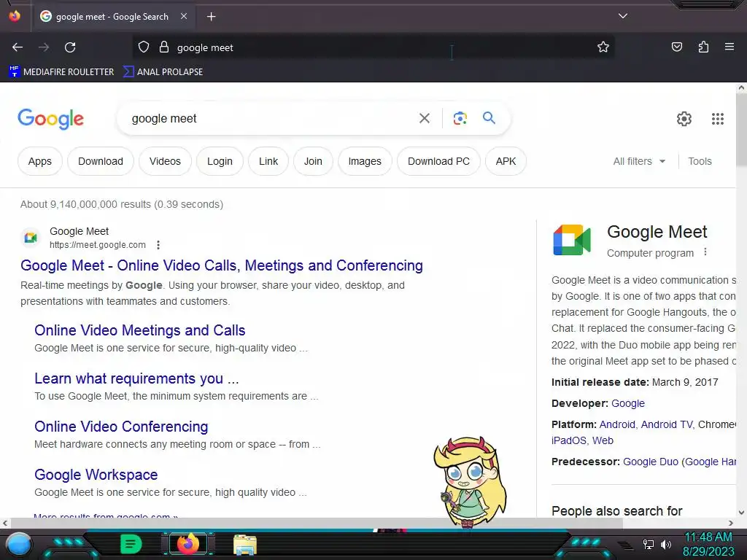Select the APK filter chip
This screenshot has height=560, width=747.
[506, 161]
